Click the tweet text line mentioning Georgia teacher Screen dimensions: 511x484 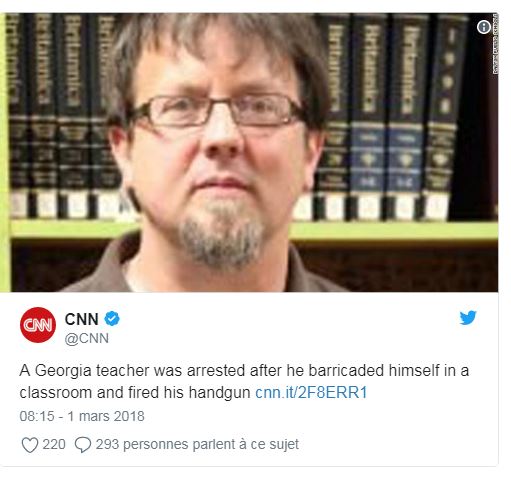(x=244, y=371)
